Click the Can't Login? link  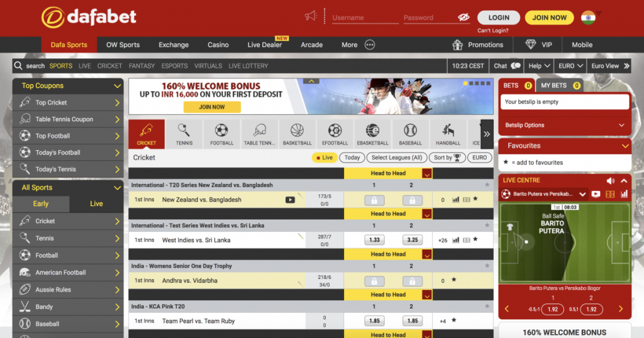point(493,31)
